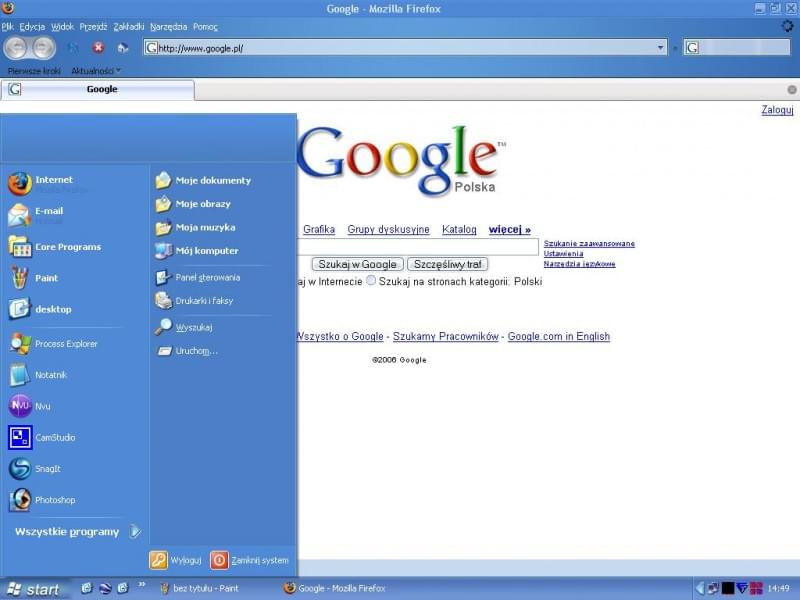800x600 pixels.
Task: Launch Photoshop from the Start menu
Action: (42, 499)
